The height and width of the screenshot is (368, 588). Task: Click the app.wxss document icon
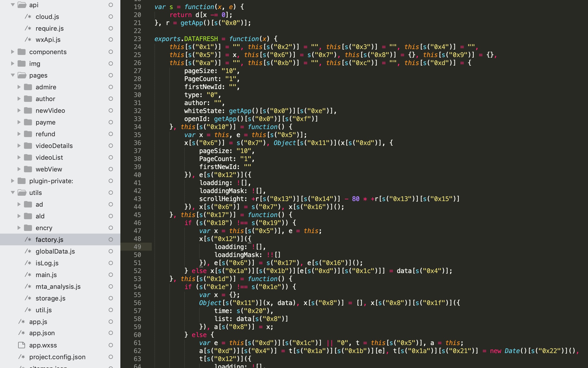tap(22, 345)
